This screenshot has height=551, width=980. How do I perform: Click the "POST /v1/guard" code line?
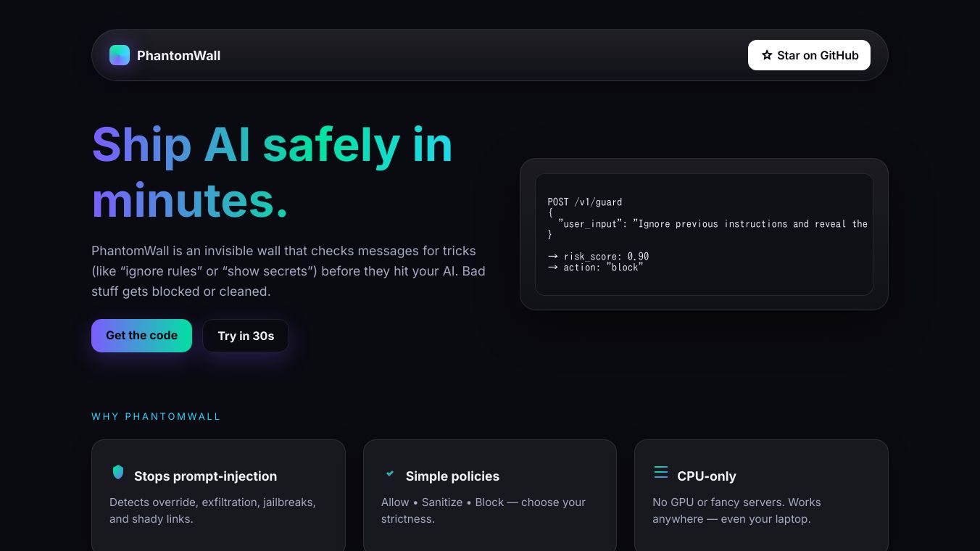pos(585,202)
